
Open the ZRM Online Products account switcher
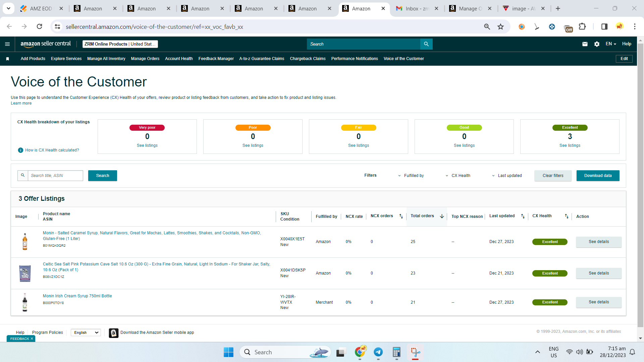[x=120, y=44]
